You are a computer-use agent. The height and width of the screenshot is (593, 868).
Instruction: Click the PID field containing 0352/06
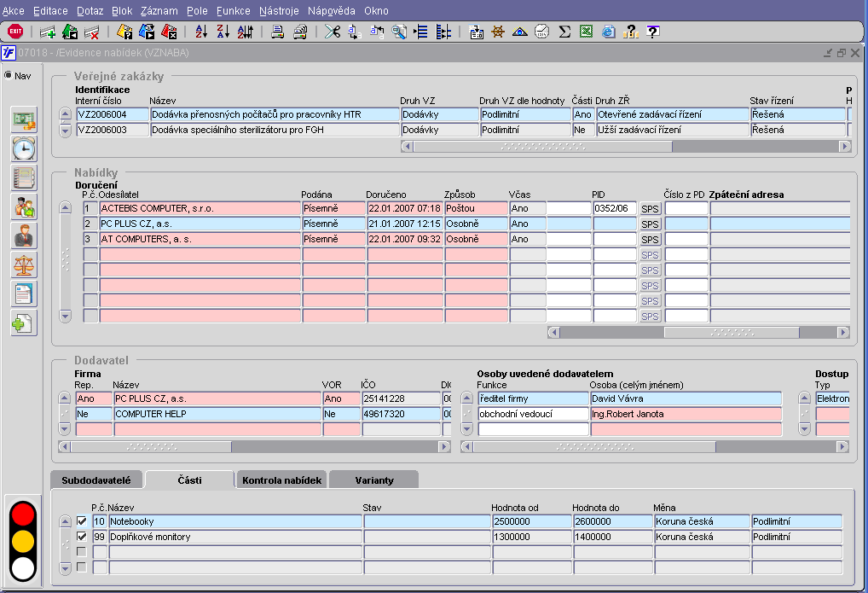pos(615,208)
